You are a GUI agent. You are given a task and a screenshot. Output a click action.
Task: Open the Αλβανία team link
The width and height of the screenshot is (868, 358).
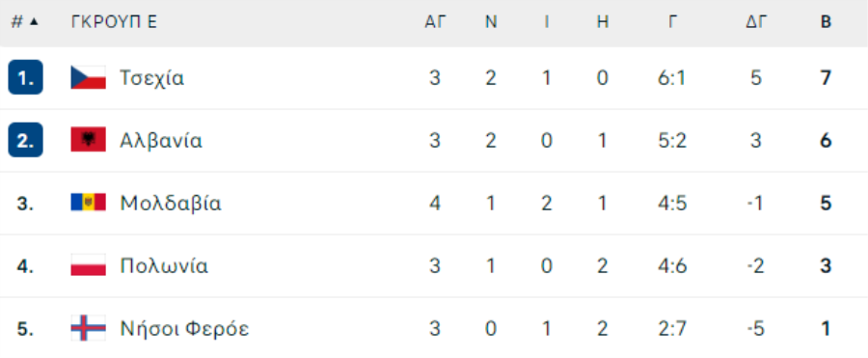coord(161,141)
